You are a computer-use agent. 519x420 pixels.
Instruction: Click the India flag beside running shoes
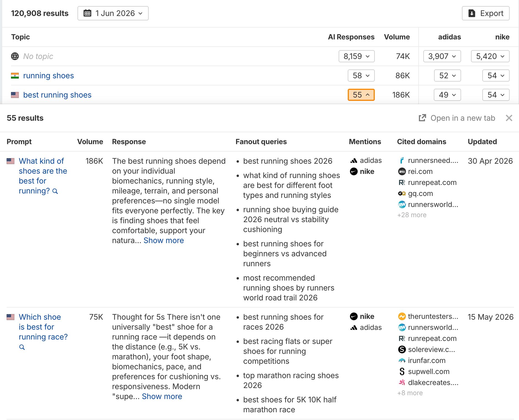pos(15,76)
